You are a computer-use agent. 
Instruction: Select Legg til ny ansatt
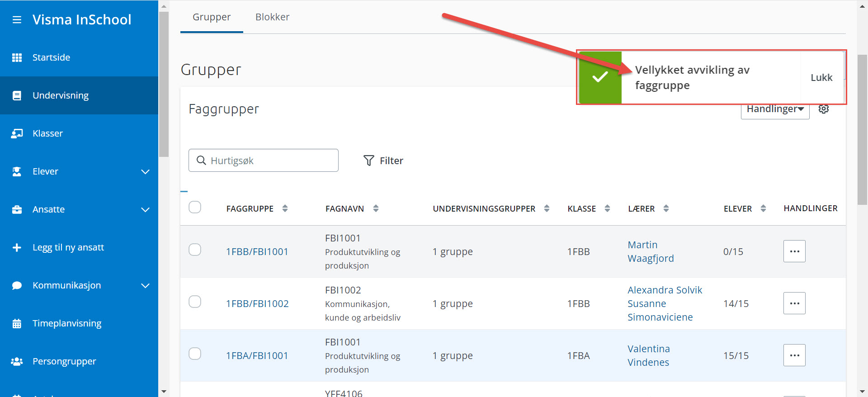pos(79,247)
